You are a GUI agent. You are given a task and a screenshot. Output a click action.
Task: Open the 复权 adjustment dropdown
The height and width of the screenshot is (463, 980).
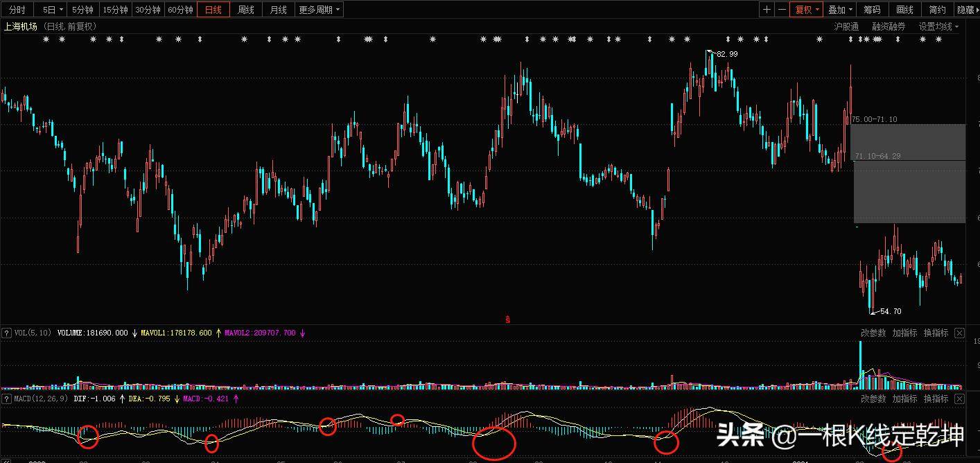(807, 10)
